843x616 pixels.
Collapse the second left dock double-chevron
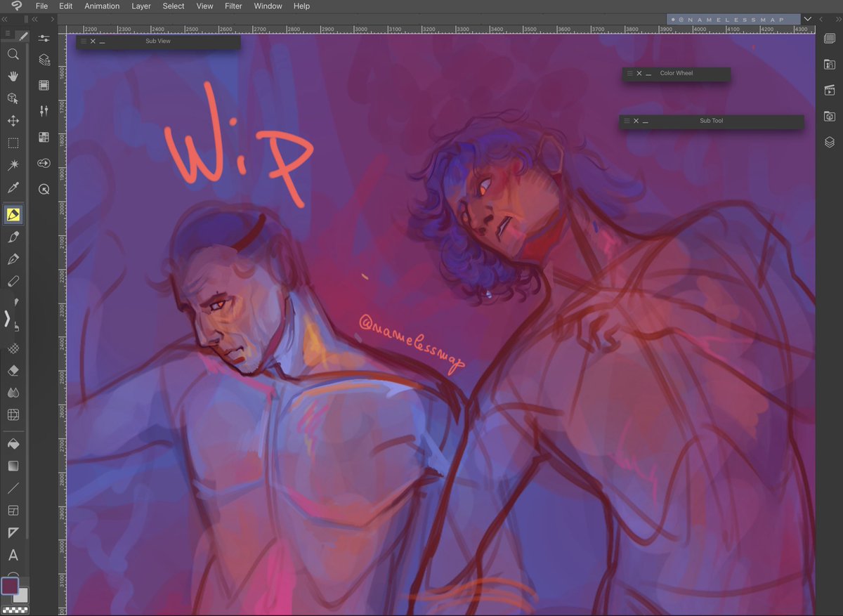35,19
